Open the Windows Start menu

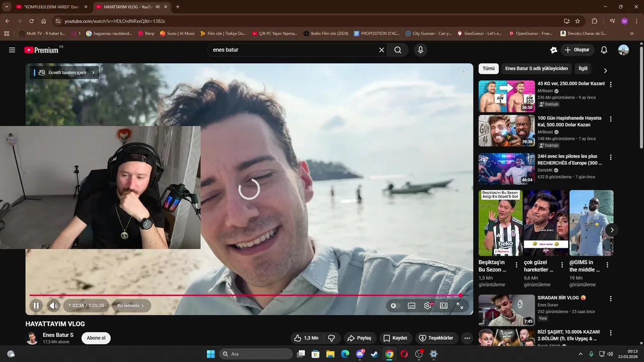pos(211,354)
